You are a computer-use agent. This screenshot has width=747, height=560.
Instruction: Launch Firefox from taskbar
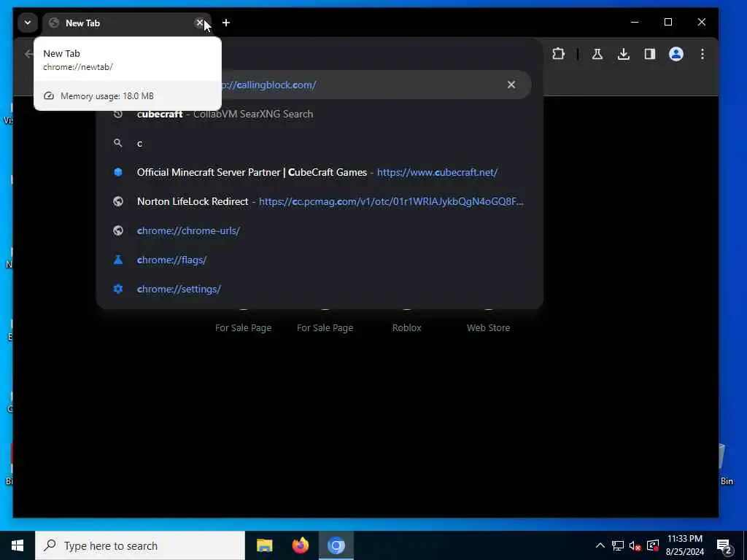[x=300, y=545]
